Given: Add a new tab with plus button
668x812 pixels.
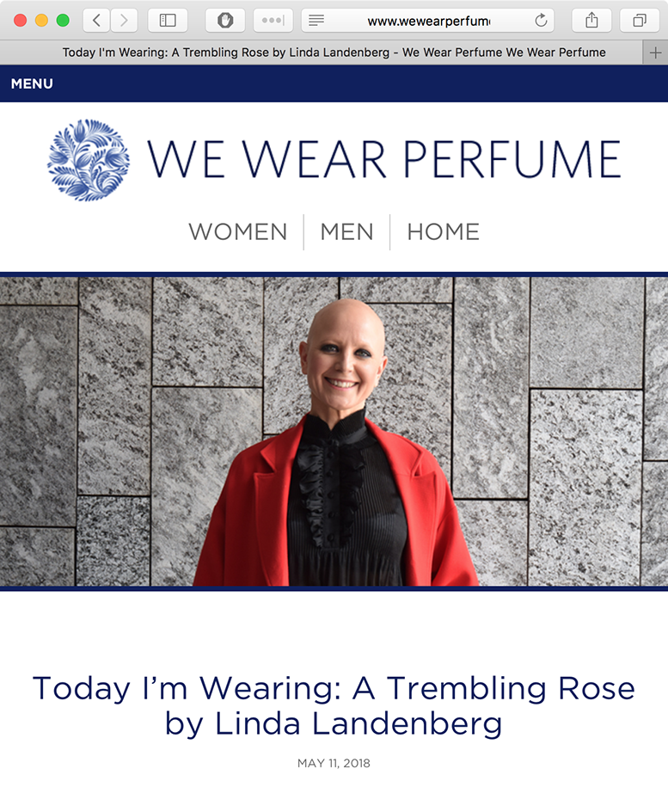Looking at the screenshot, I should point(655,52).
